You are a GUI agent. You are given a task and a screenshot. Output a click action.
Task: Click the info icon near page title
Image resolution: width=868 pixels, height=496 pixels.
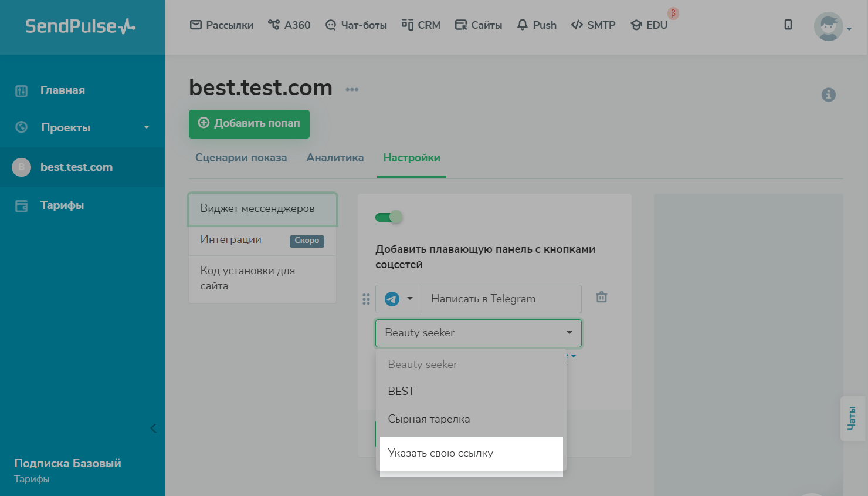[828, 95]
